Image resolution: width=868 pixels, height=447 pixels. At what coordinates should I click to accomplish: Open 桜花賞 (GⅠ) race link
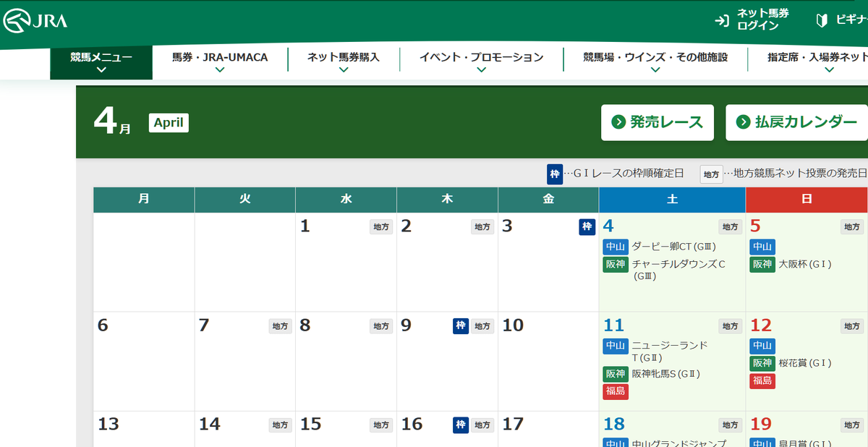[x=805, y=363]
